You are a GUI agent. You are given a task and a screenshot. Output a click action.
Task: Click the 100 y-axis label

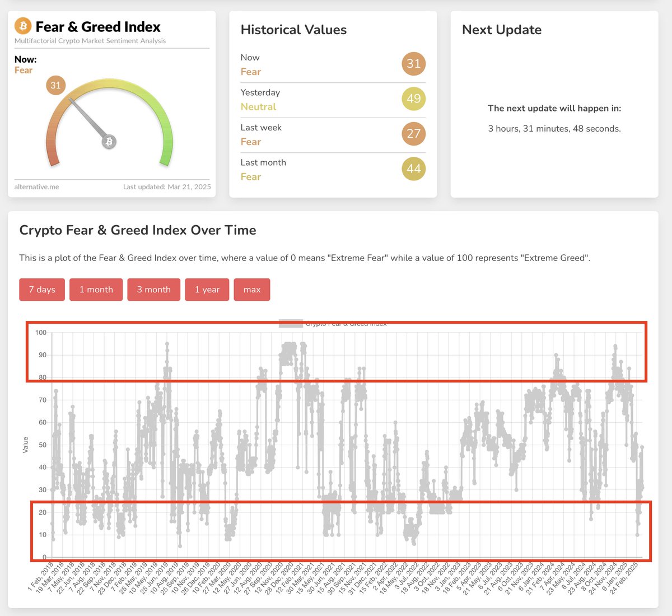click(41, 333)
